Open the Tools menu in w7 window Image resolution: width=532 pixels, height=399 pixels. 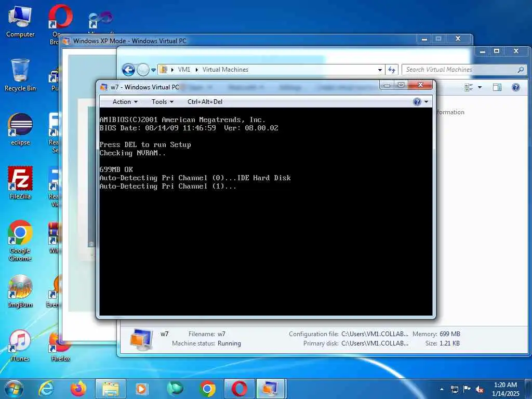click(x=162, y=102)
